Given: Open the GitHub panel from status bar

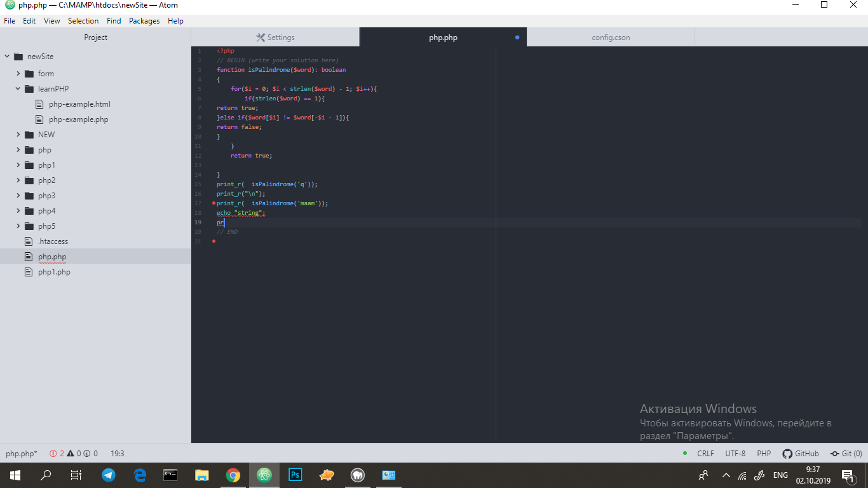Looking at the screenshot, I should pyautogui.click(x=801, y=454).
